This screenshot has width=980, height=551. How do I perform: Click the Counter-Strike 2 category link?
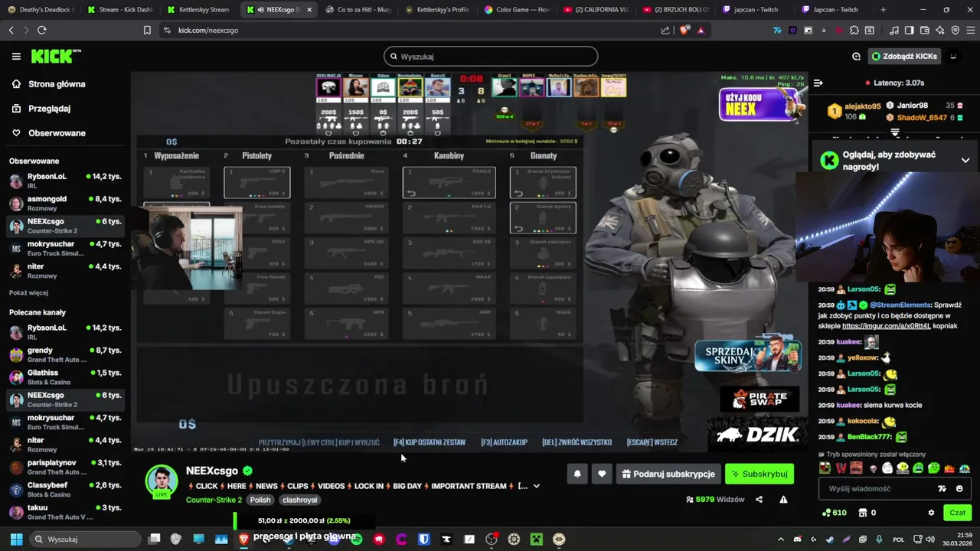[x=214, y=500]
